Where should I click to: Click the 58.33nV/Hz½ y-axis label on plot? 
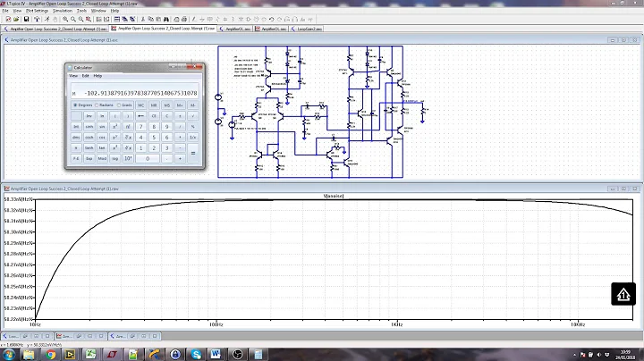coord(18,199)
